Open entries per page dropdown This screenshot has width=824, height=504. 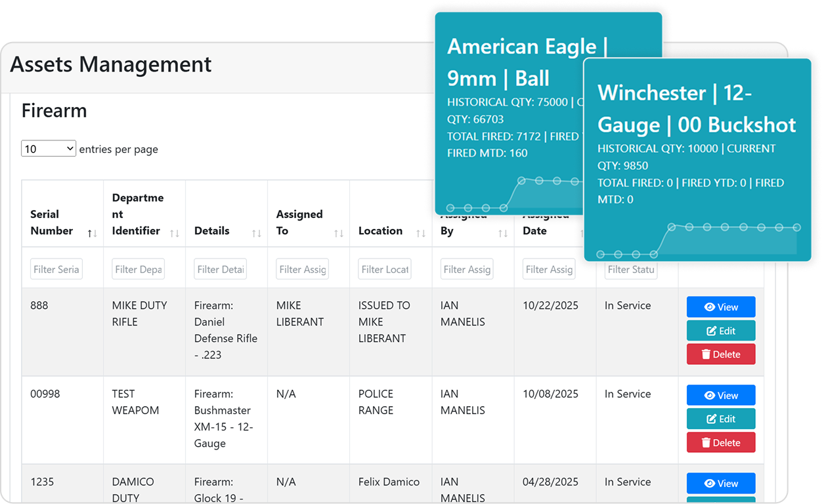point(49,149)
